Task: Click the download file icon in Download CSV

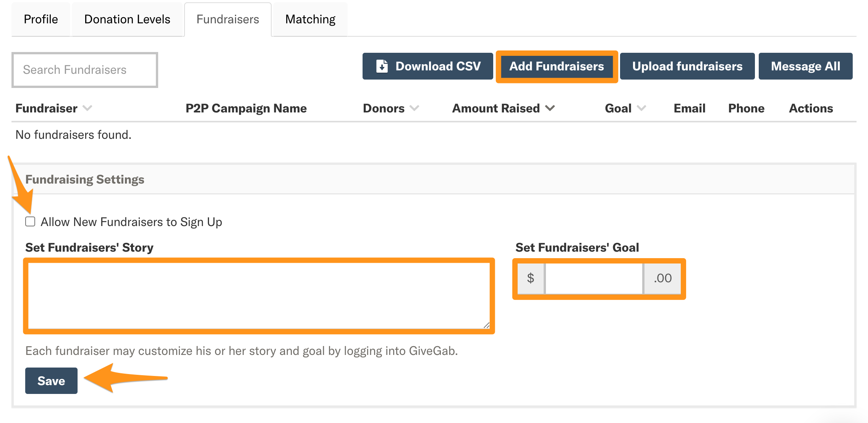Action: pos(382,66)
